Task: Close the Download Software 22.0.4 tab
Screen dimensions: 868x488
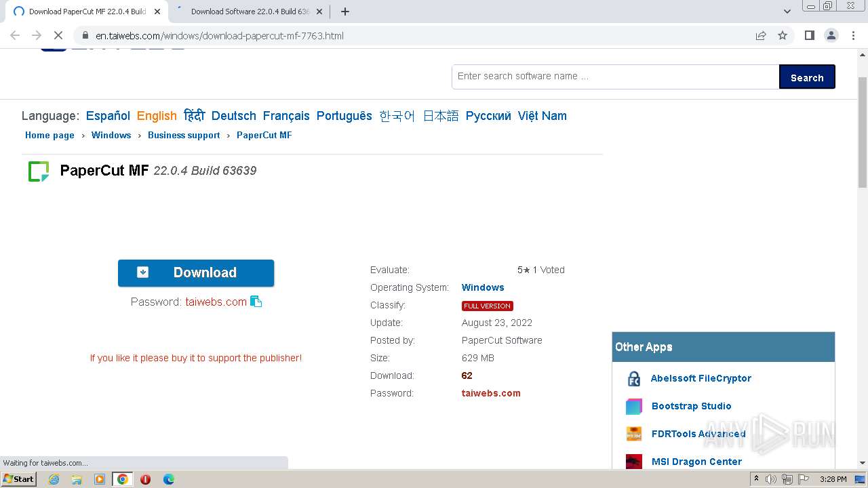Action: coord(319,12)
